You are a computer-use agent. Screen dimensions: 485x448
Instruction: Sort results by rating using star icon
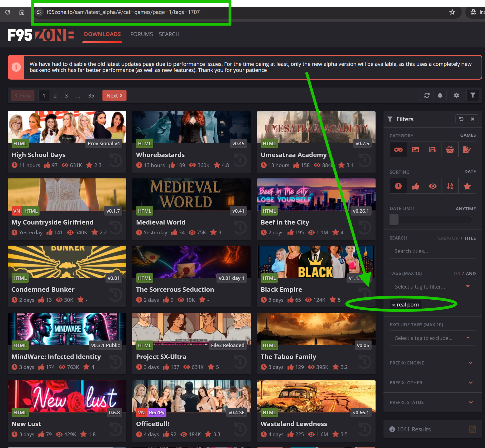click(467, 186)
